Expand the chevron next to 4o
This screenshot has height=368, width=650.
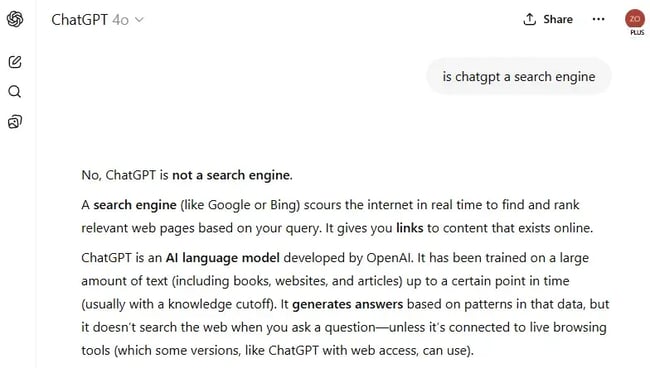(139, 19)
